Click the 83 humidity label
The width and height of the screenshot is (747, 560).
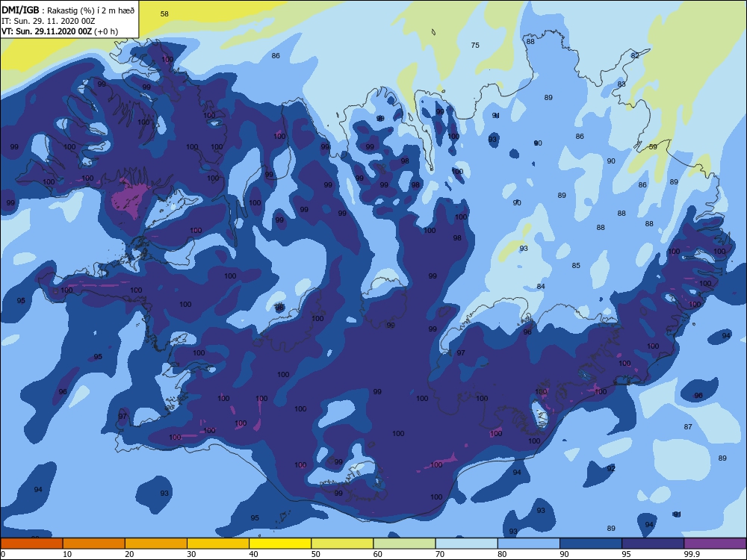tap(622, 84)
